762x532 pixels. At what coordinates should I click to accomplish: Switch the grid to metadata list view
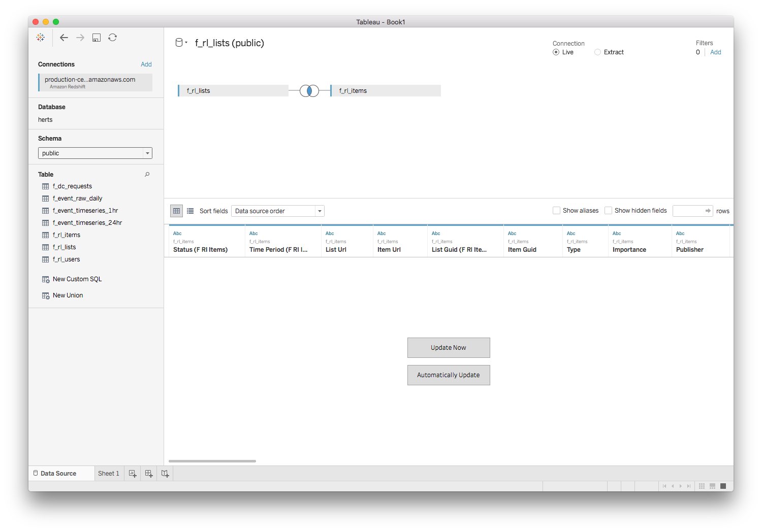pos(190,211)
